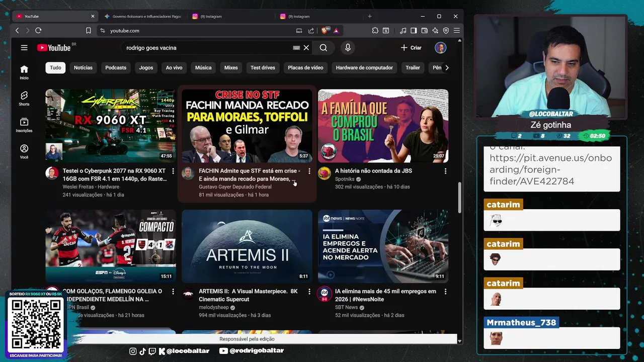This screenshot has height=362, width=644.
Task: Open the browser hamburger menu
Action: point(457,31)
